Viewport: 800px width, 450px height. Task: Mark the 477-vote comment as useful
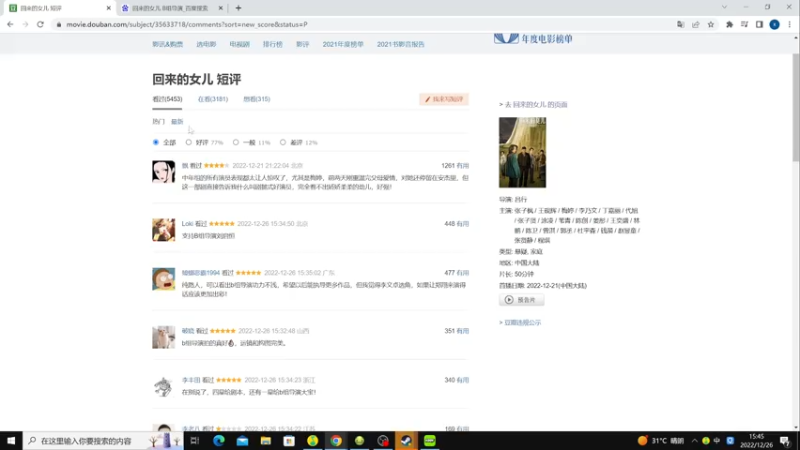[462, 273]
